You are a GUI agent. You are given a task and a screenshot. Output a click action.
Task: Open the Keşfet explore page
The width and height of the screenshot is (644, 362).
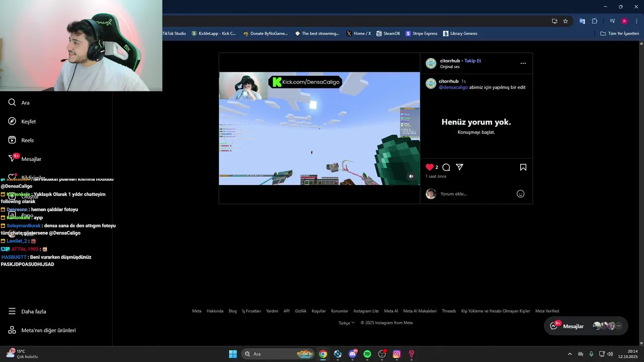[x=22, y=121]
